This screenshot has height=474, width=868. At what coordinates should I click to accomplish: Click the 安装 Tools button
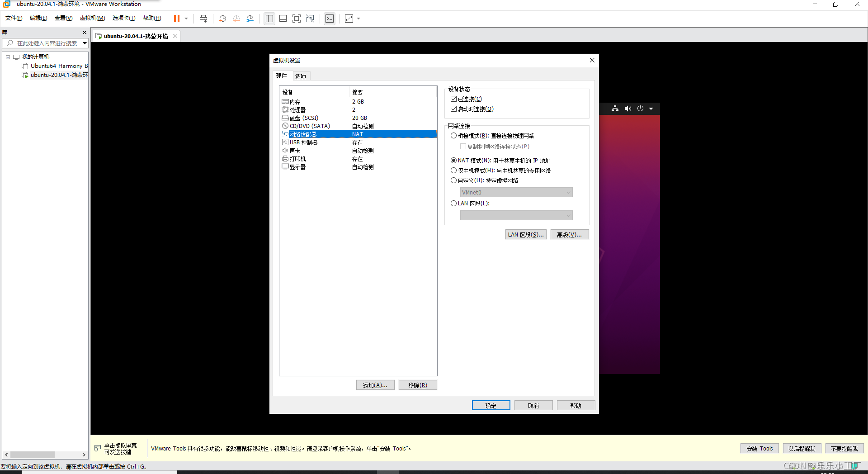[x=759, y=448]
